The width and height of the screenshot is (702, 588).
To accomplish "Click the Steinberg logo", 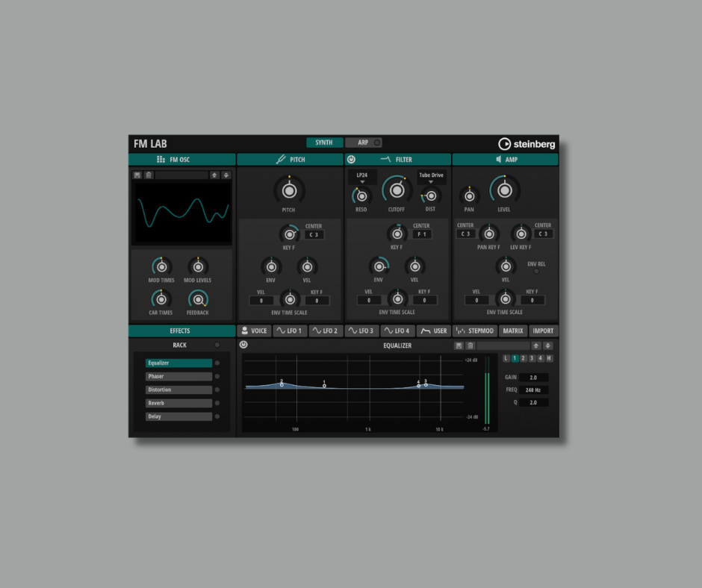I will click(x=526, y=144).
